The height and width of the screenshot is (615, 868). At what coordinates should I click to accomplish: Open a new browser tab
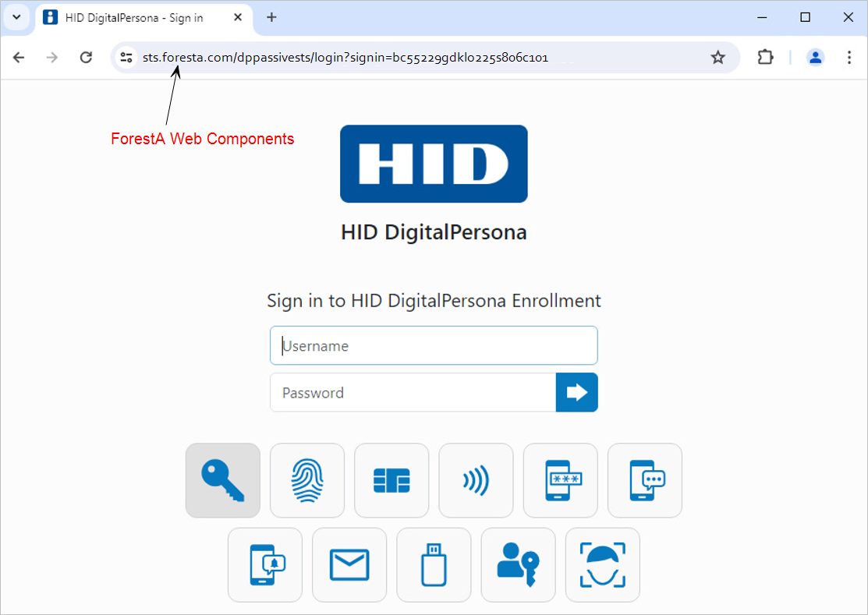point(271,17)
